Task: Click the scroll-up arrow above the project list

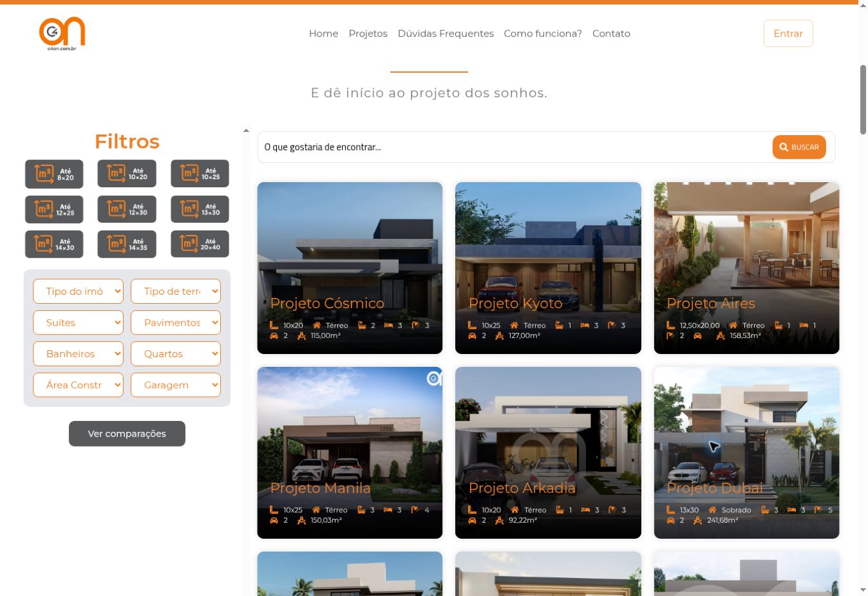Action: point(246,131)
